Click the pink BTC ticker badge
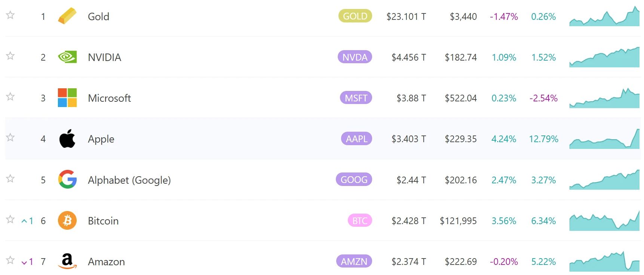Viewport: 644px width, 275px height. [x=360, y=221]
